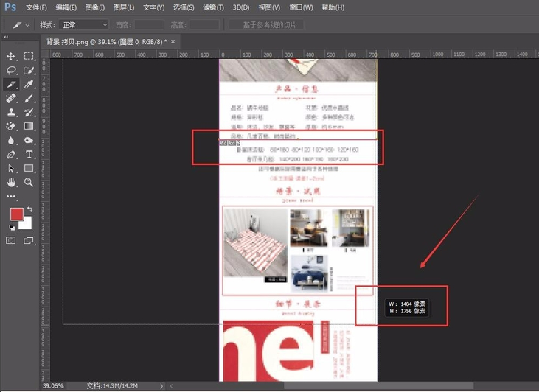
Task: Swap foreground and background colors
Action: tap(29, 210)
